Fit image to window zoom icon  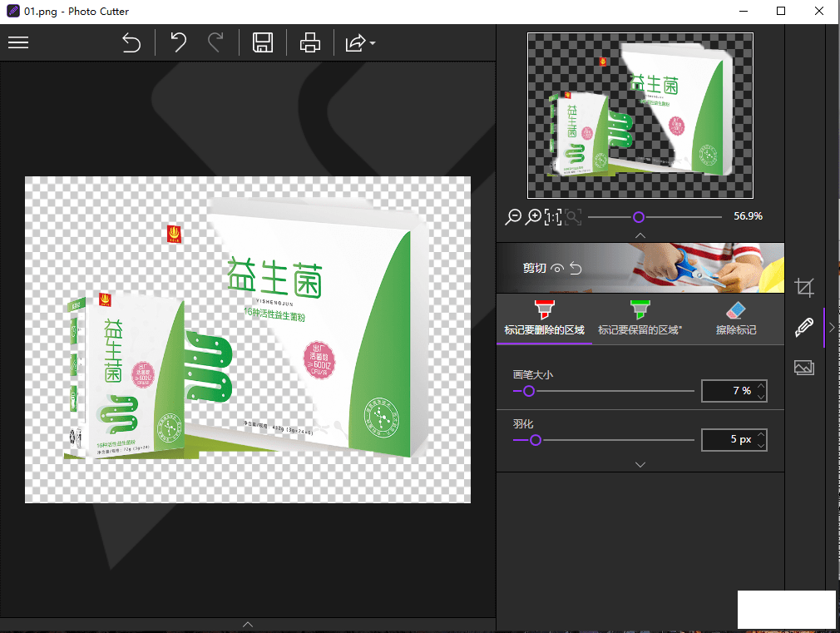[x=573, y=216]
